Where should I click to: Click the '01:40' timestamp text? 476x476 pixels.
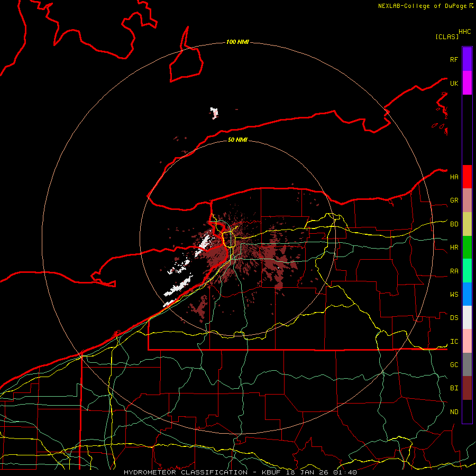coord(344,472)
